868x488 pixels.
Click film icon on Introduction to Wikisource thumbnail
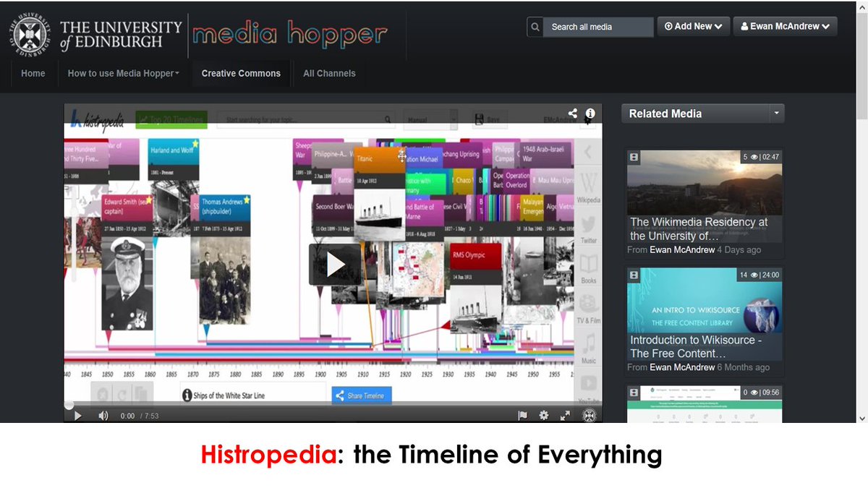pos(634,275)
